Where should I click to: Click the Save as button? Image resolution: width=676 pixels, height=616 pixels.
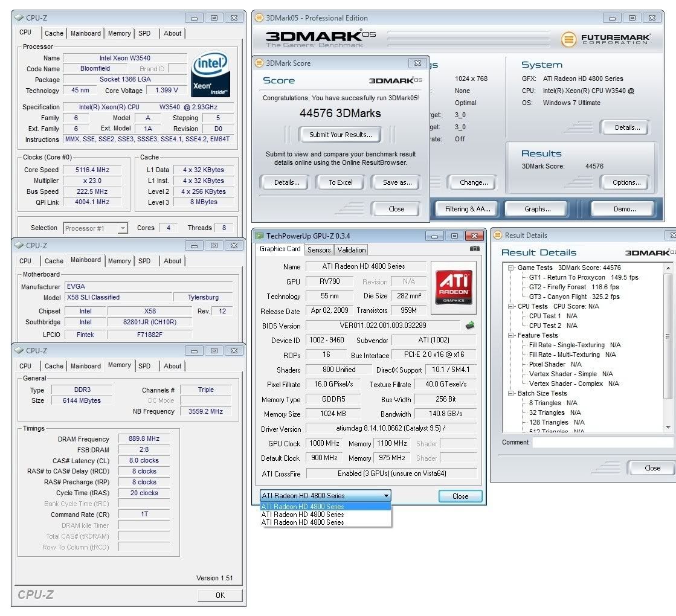click(397, 182)
